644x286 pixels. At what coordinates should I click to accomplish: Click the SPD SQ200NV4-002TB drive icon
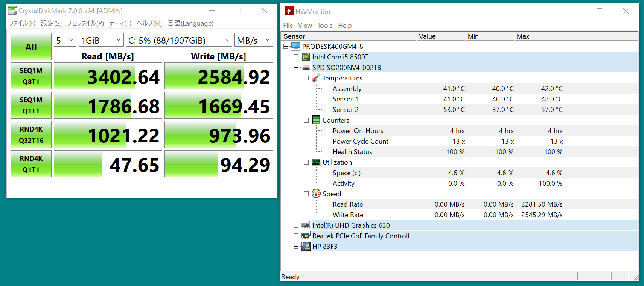[x=306, y=68]
